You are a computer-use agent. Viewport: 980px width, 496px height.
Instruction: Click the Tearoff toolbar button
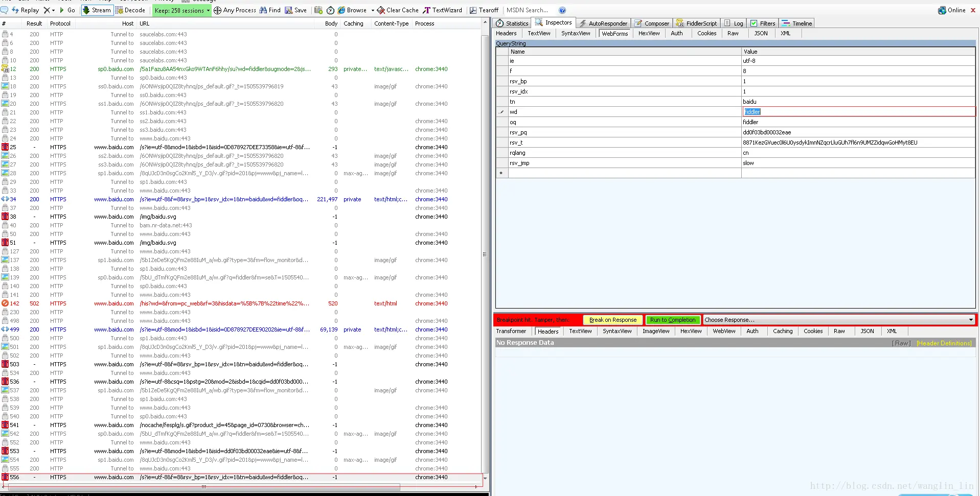point(484,10)
